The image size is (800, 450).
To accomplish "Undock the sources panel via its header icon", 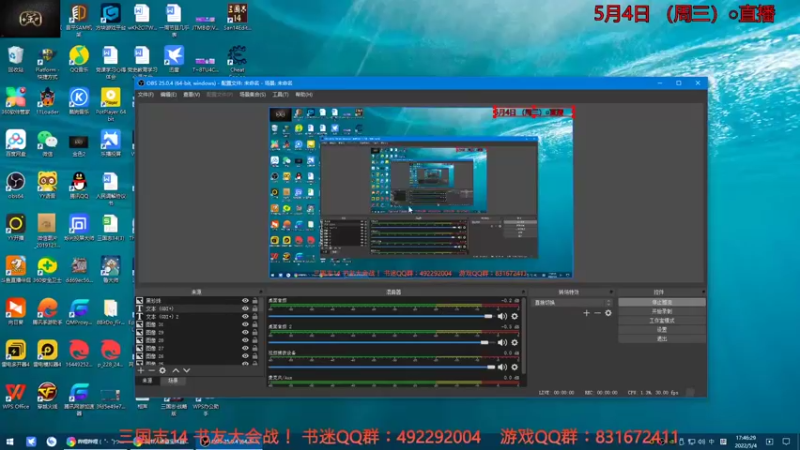I will pos(261,292).
